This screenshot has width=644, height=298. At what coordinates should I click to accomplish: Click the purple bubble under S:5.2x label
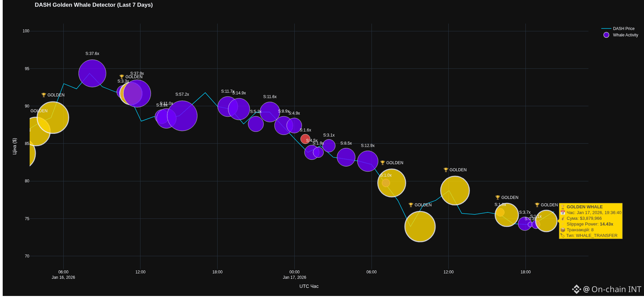[256, 124]
